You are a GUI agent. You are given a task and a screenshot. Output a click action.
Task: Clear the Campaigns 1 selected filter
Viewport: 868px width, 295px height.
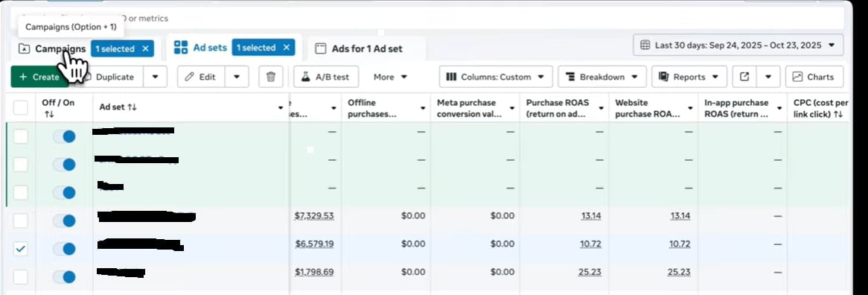click(x=146, y=48)
